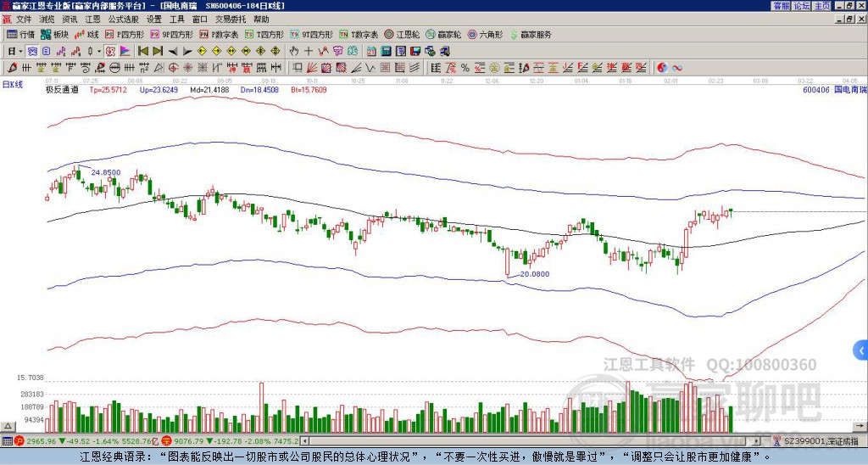Click the jump-to-first-bar green arrow icon

click(142, 51)
